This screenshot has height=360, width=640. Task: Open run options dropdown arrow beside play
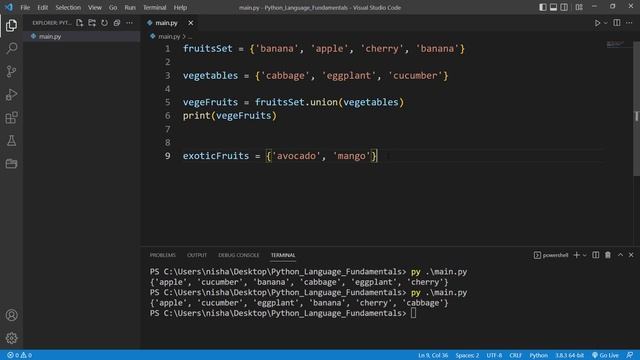(x=606, y=23)
